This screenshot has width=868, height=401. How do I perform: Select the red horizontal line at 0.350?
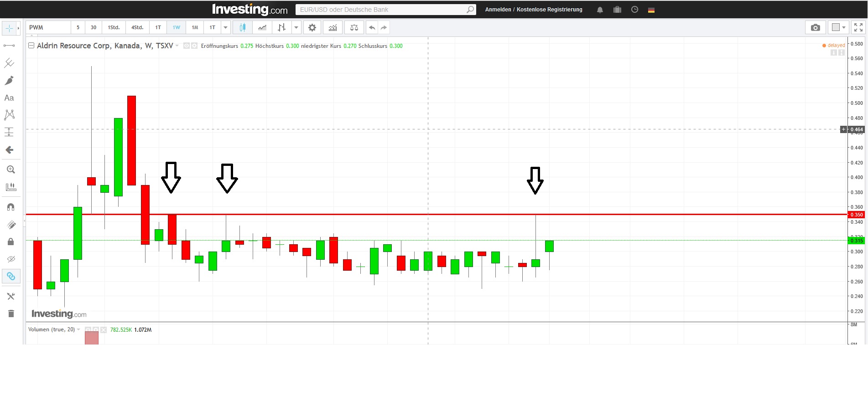click(437, 214)
